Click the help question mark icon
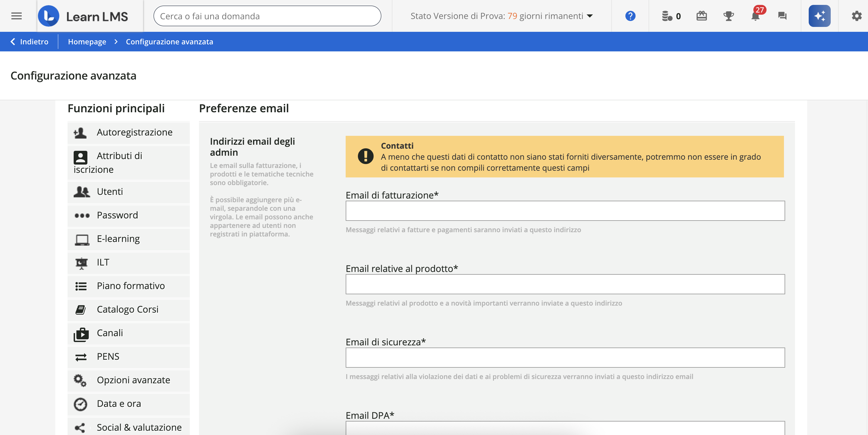The image size is (868, 435). tap(630, 16)
